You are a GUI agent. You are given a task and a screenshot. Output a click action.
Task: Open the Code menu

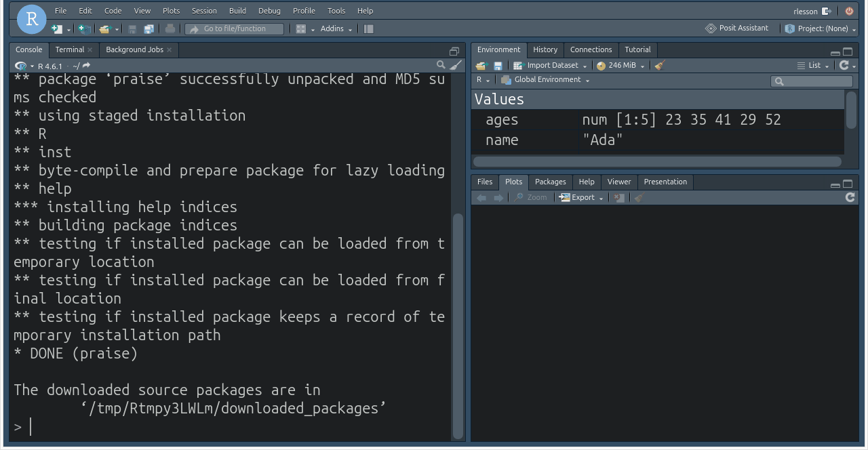point(113,11)
